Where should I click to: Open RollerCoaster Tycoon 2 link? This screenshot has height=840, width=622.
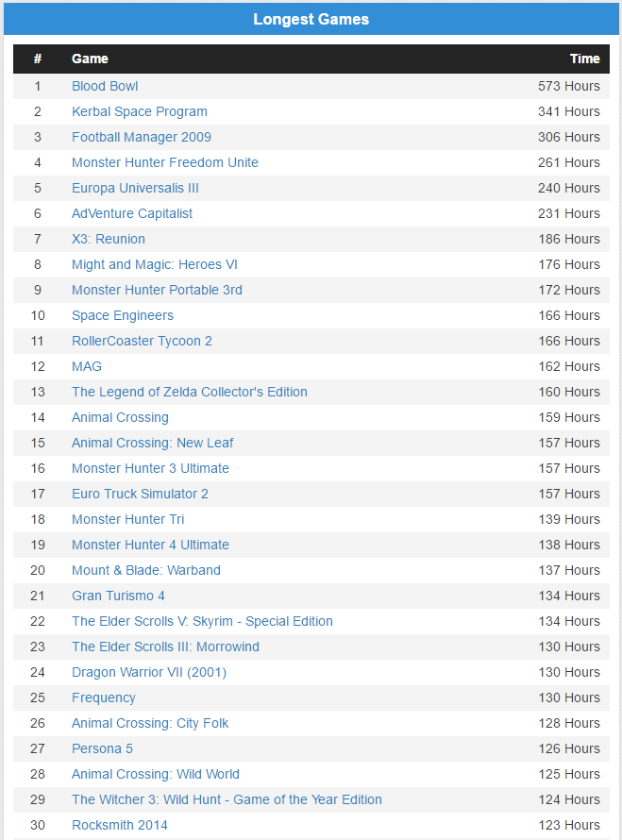(x=142, y=341)
